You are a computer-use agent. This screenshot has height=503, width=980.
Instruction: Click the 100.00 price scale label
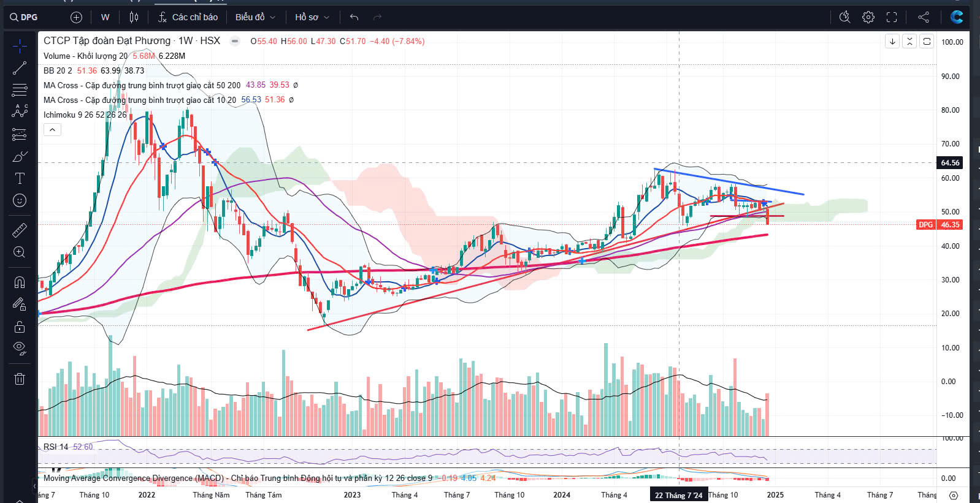click(952, 42)
